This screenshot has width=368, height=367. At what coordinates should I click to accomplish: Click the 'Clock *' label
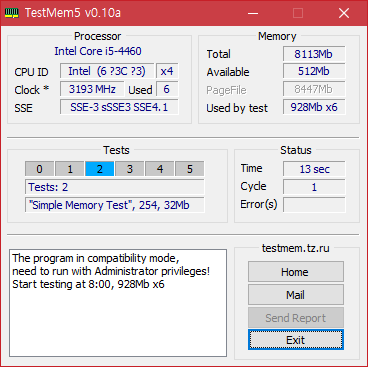pyautogui.click(x=32, y=90)
